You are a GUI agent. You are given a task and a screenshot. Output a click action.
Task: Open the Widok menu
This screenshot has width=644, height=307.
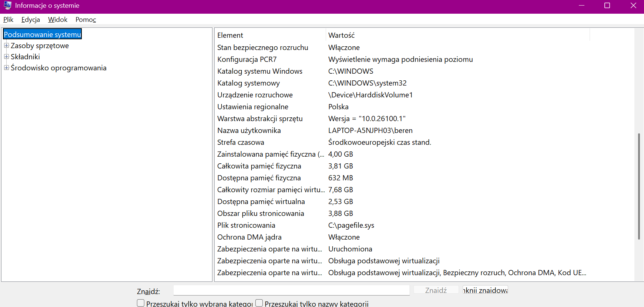coord(58,20)
